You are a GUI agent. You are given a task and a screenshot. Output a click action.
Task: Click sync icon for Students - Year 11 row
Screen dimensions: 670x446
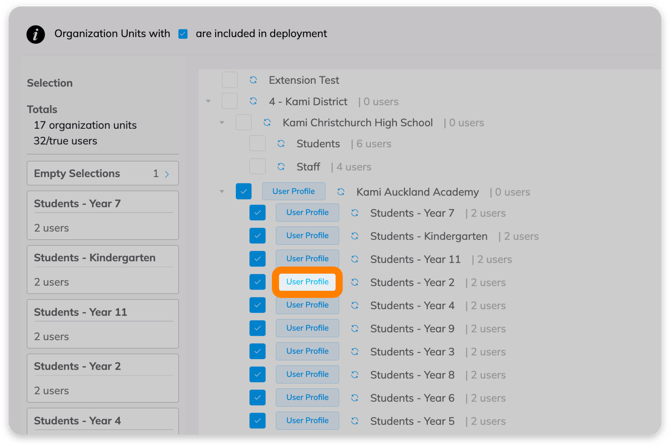[355, 259]
